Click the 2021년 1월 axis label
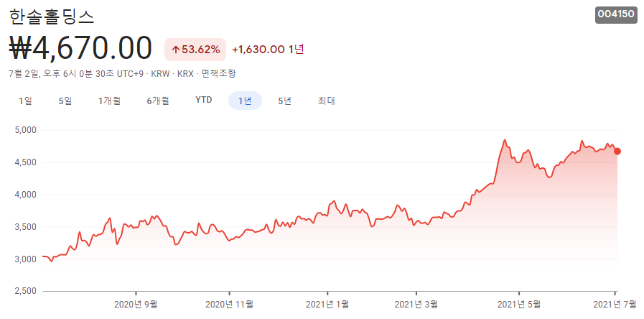 pos(327,304)
